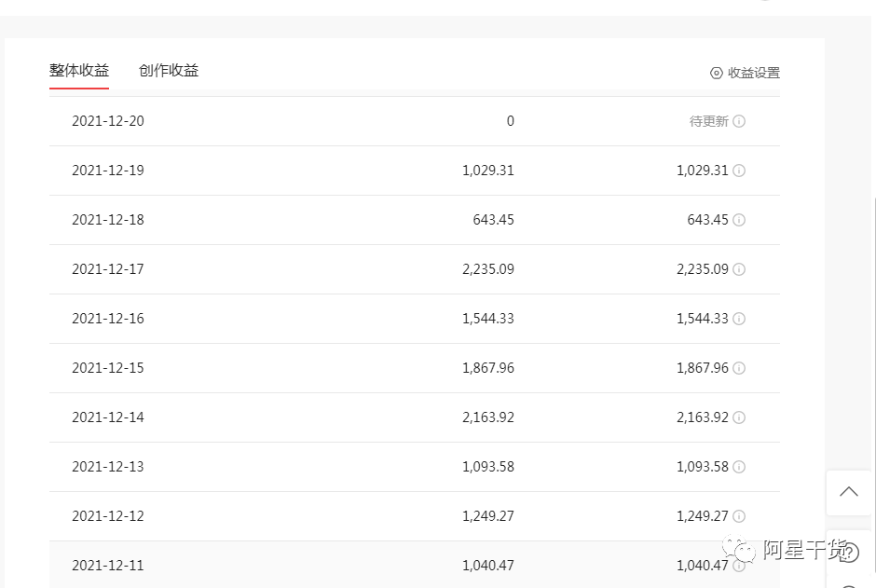This screenshot has height=588, width=876.
Task: Select the 2021-12-11 row
Action: pyautogui.click(x=108, y=566)
